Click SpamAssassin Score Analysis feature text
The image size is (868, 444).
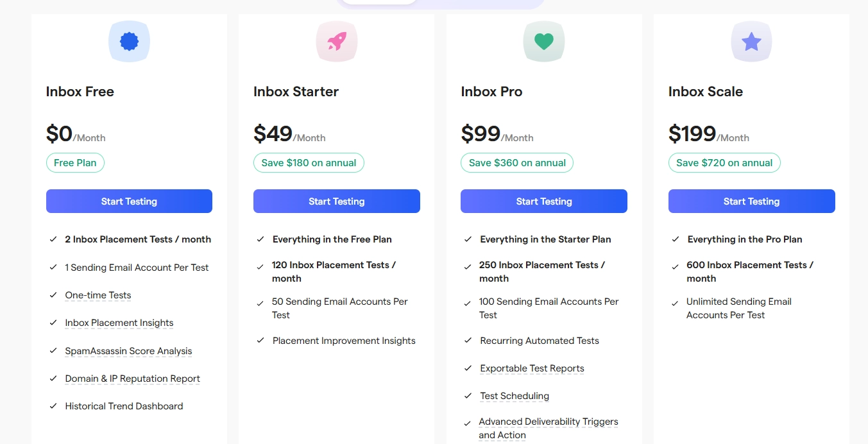pos(128,351)
